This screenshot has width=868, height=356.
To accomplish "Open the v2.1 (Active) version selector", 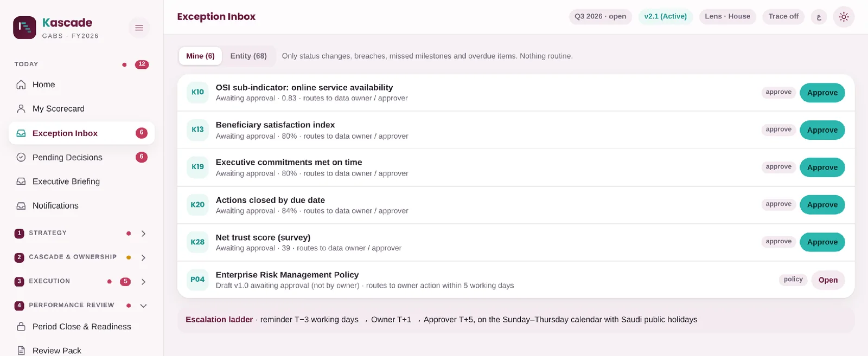I will click(666, 17).
